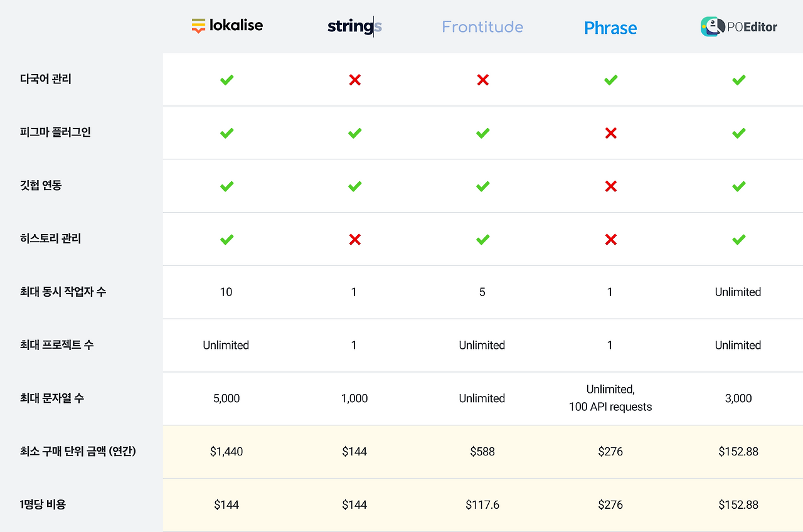The height and width of the screenshot is (532, 803).
Task: Click Frontitude $117.6 per-person cost
Action: tap(482, 504)
